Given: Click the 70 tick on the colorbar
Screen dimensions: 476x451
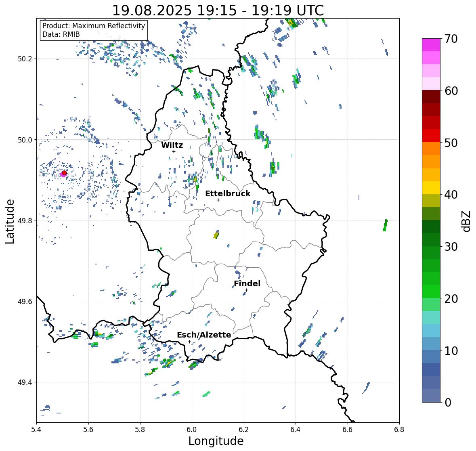Looking at the screenshot, I should (451, 39).
